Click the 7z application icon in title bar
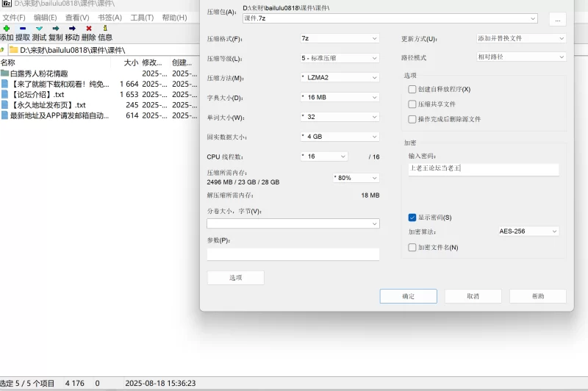This screenshot has height=391, width=588. pyautogui.click(x=7, y=4)
